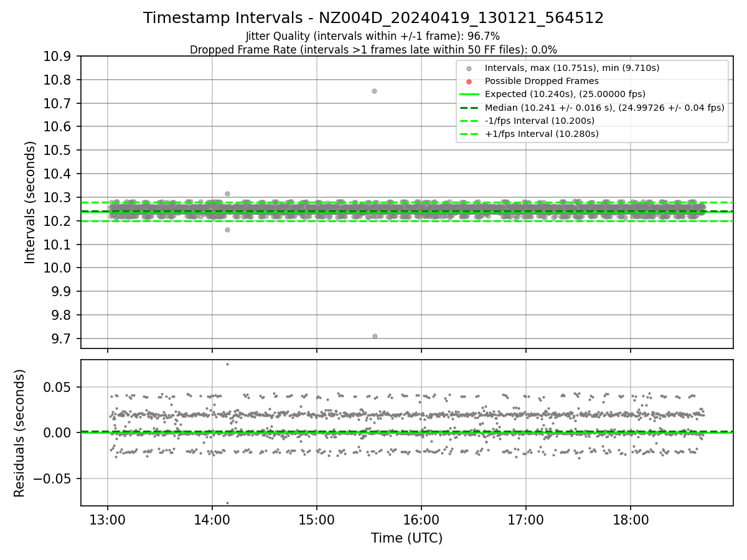Click the 'Intervals (seconds)' y-axis label

(x=31, y=202)
